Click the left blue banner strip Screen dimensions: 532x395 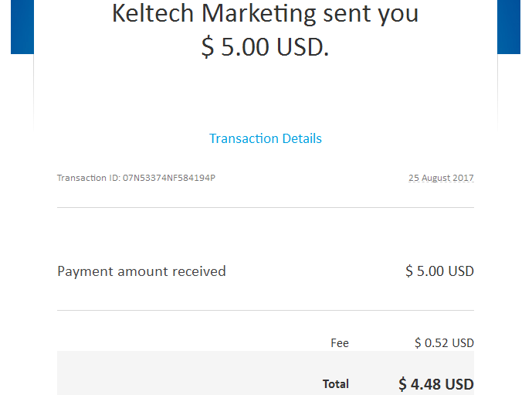coord(22,27)
